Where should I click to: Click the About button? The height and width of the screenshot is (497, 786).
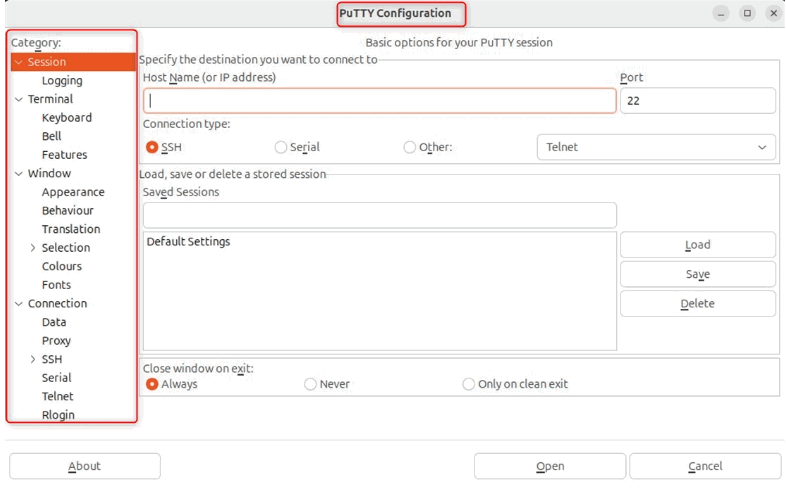pos(84,466)
